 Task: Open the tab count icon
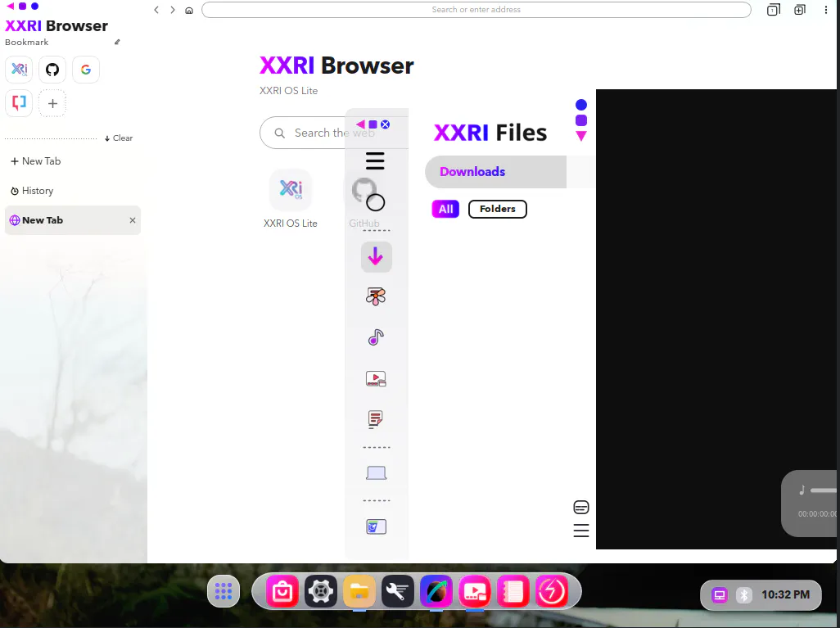tap(773, 10)
